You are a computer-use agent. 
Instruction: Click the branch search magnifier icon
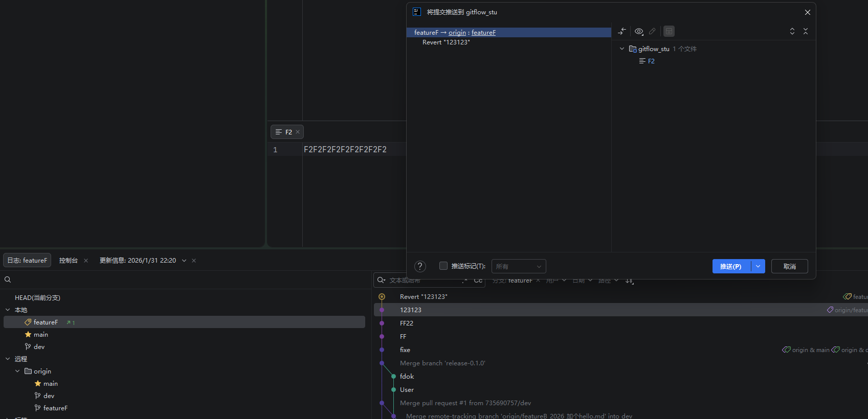(8, 280)
